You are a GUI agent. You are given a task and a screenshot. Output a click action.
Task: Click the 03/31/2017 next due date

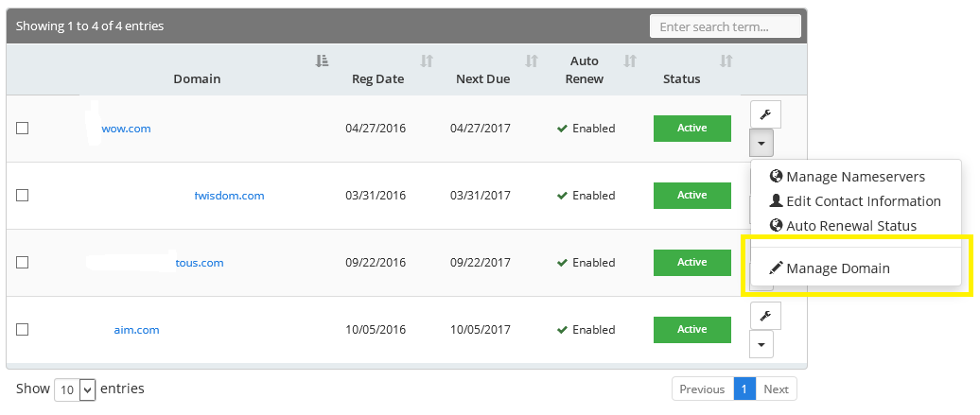480,196
